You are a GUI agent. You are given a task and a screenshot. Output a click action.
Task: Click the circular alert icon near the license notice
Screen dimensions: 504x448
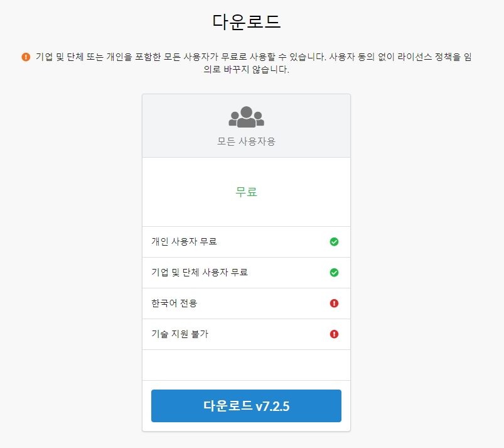(24, 57)
